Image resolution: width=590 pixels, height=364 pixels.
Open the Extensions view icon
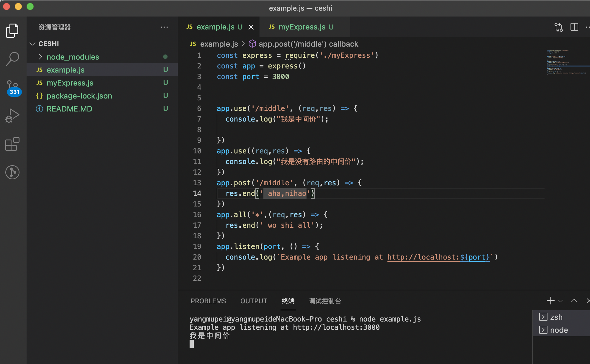coord(12,144)
